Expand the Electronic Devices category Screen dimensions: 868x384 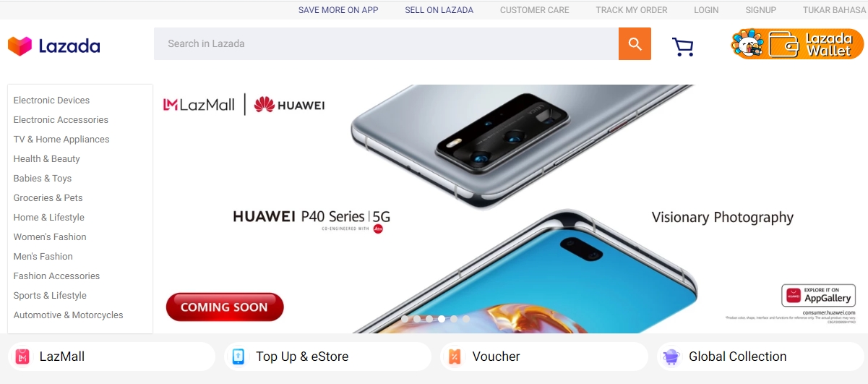51,101
